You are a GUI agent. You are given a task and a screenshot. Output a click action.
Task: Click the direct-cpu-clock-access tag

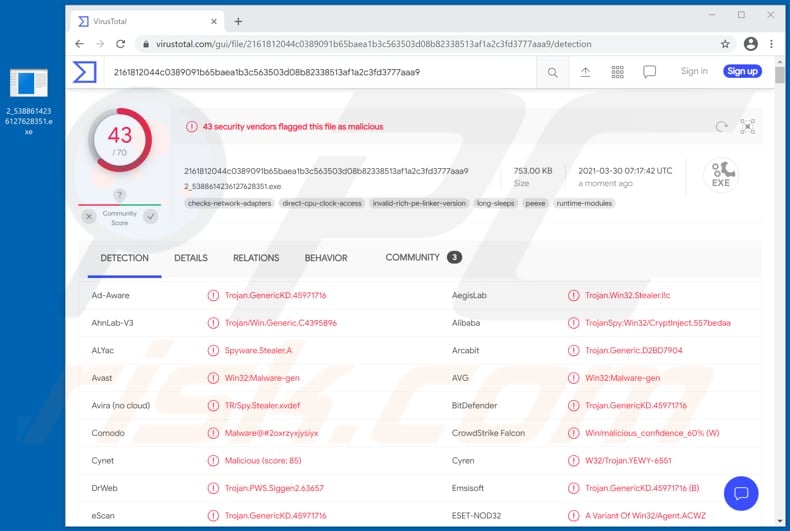pos(322,204)
